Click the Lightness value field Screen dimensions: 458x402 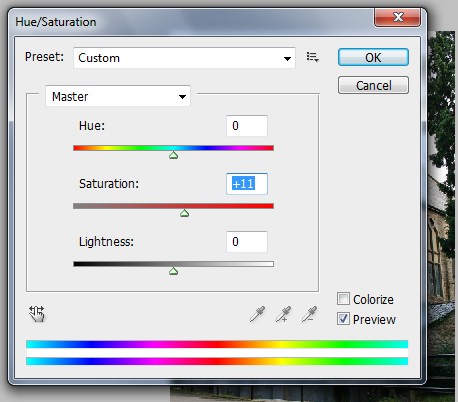tap(247, 242)
